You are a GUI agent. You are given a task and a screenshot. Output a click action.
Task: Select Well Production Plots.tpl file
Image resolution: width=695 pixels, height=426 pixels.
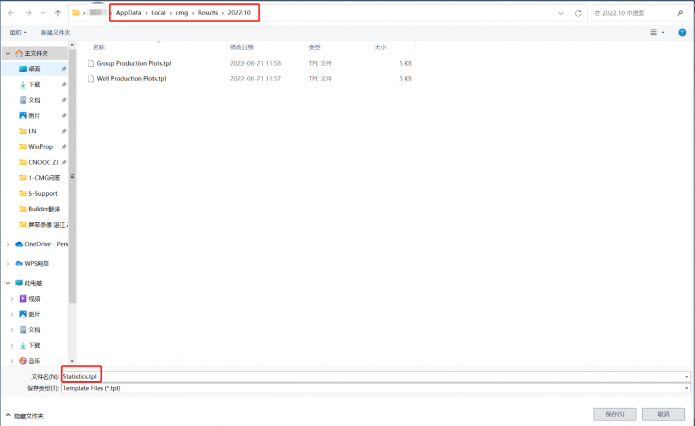pos(130,78)
